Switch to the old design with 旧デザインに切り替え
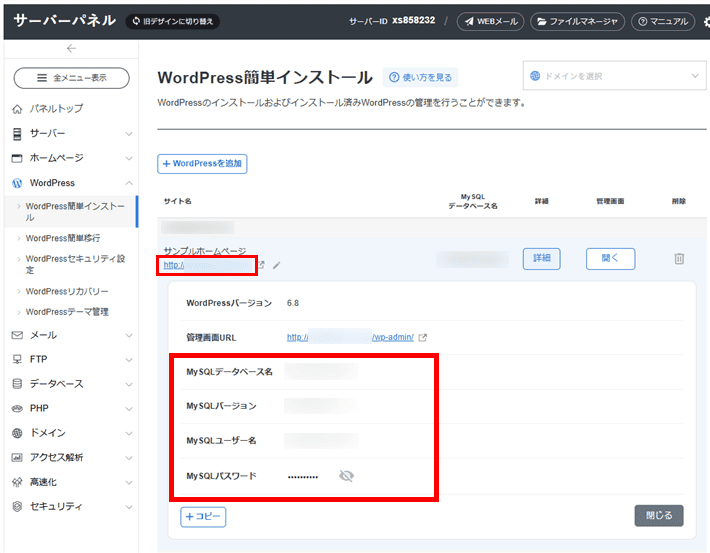This screenshot has height=553, width=710. tap(173, 21)
